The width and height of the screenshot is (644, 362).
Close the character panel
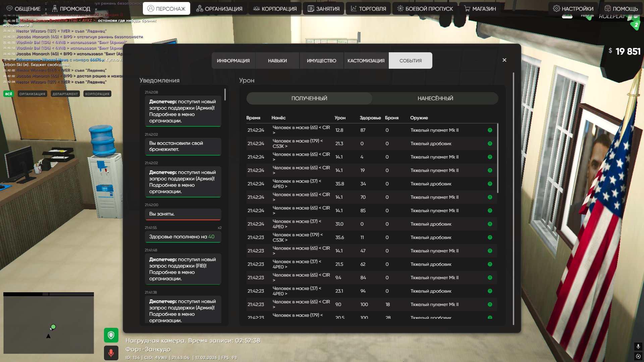point(504,60)
